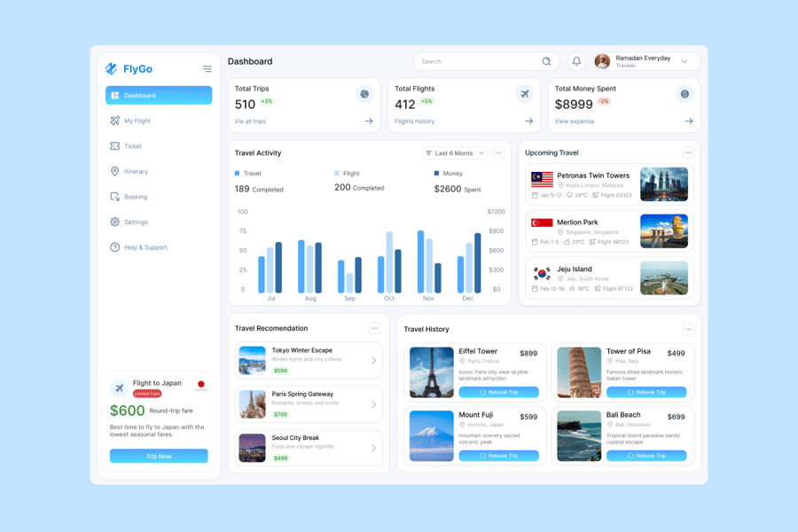
Task: Expand Paris Spring Gateway chevron
Action: [x=373, y=404]
